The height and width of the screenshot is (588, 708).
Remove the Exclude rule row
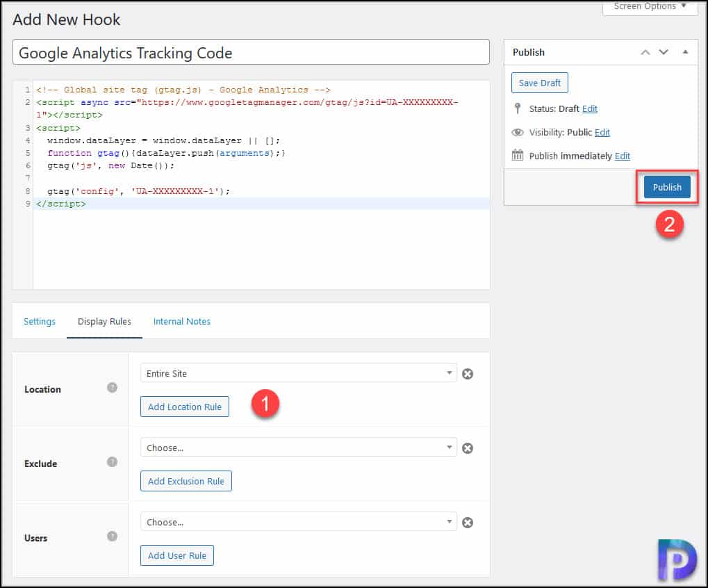(468, 448)
